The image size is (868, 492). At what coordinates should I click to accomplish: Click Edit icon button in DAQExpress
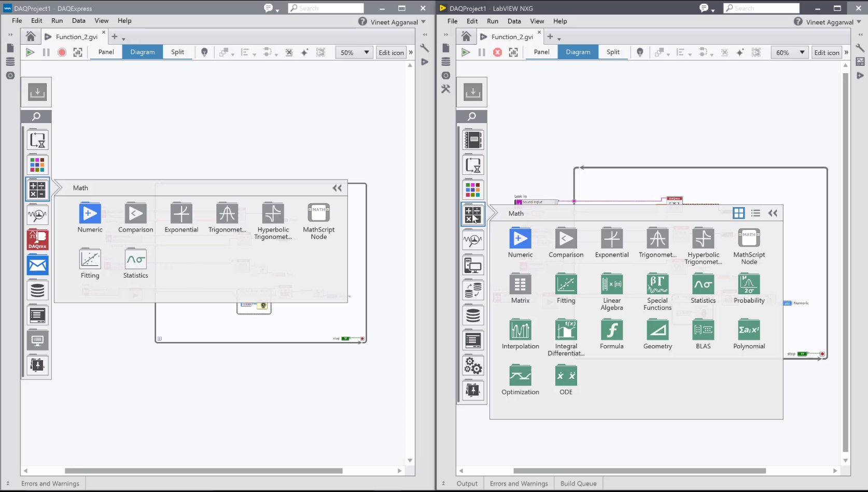click(391, 52)
